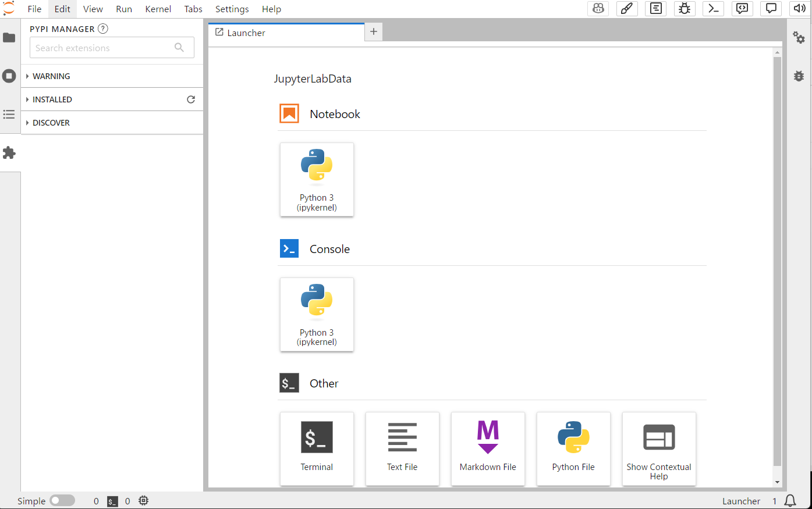This screenshot has height=509, width=812.
Task: Toggle Simple interface mode switch
Action: tap(62, 501)
